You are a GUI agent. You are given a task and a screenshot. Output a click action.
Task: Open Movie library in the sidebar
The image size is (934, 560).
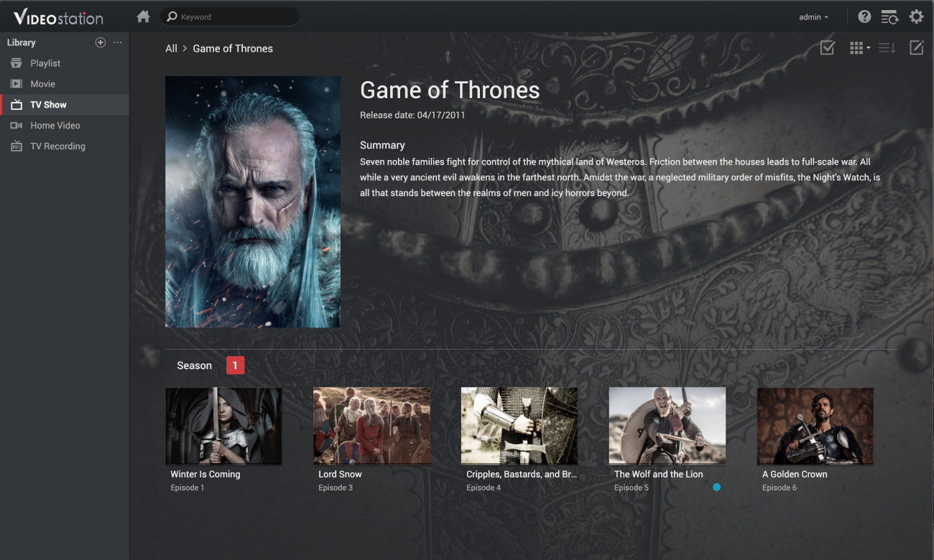pos(42,84)
